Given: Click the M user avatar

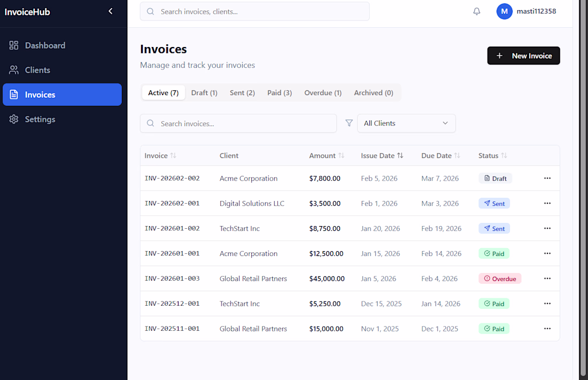Looking at the screenshot, I should tap(505, 11).
